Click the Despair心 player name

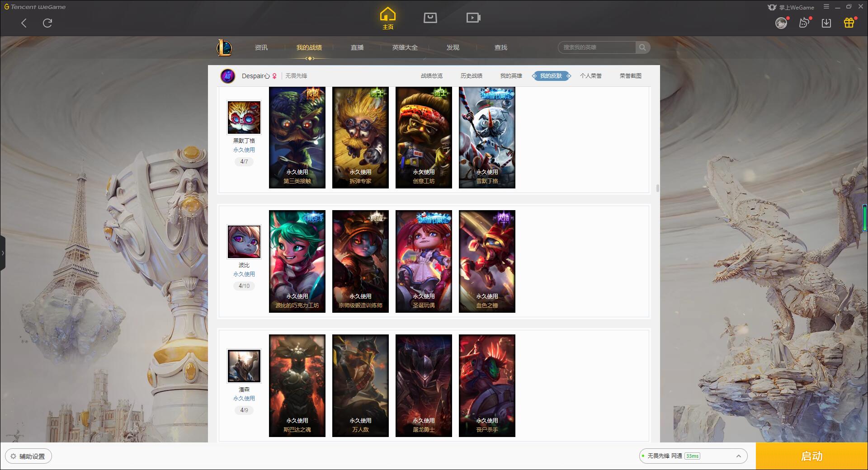click(x=256, y=76)
